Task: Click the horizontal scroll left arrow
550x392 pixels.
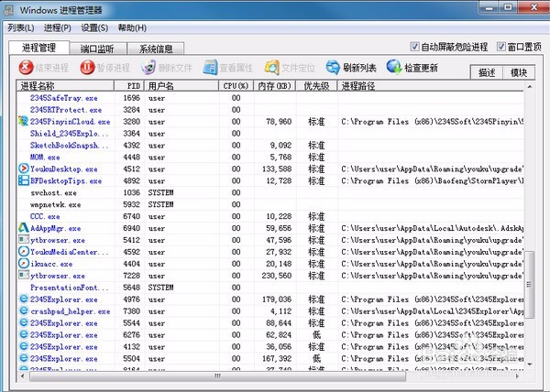Action: click(x=22, y=376)
